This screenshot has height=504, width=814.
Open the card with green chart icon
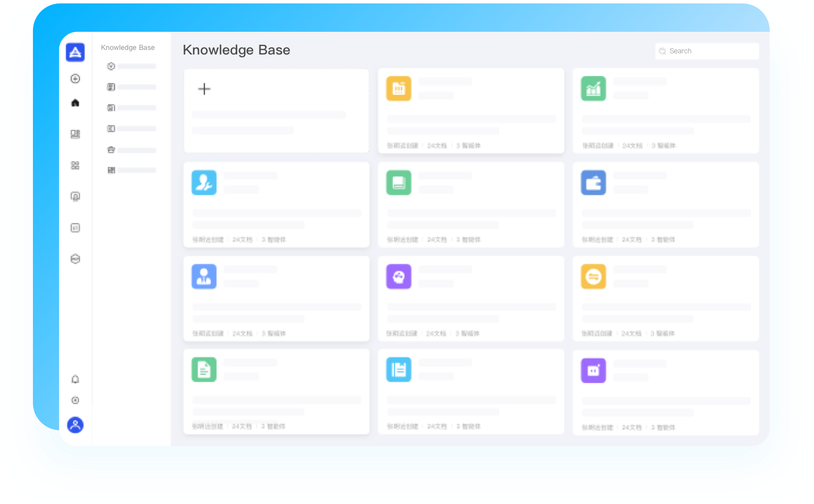click(x=665, y=111)
